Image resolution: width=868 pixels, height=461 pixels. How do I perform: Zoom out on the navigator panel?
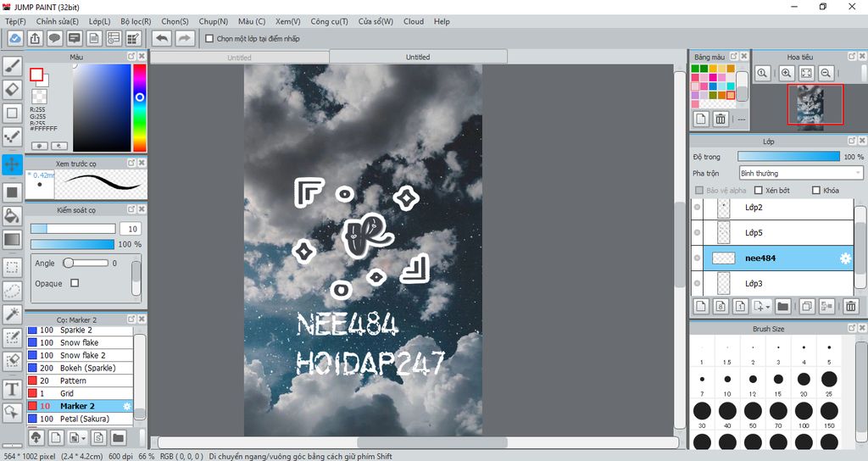click(x=826, y=73)
